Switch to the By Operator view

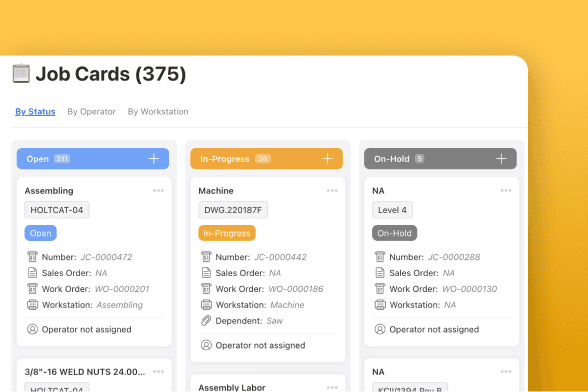(92, 112)
